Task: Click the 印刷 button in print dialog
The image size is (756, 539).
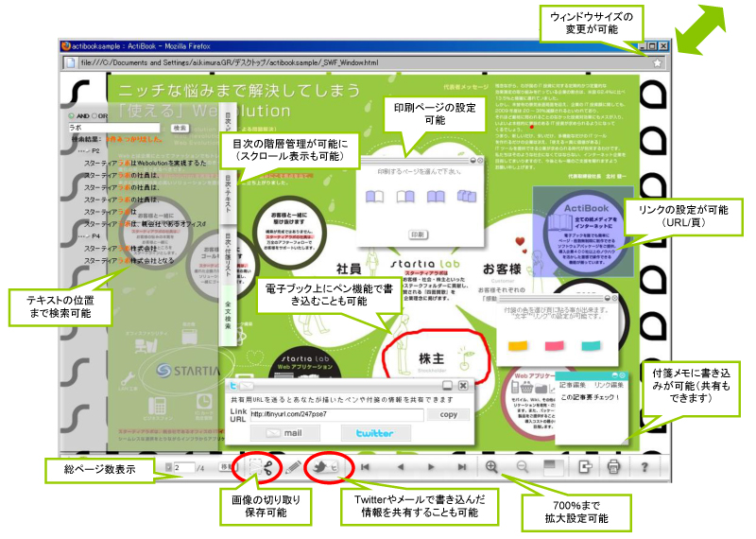Action: click(418, 235)
